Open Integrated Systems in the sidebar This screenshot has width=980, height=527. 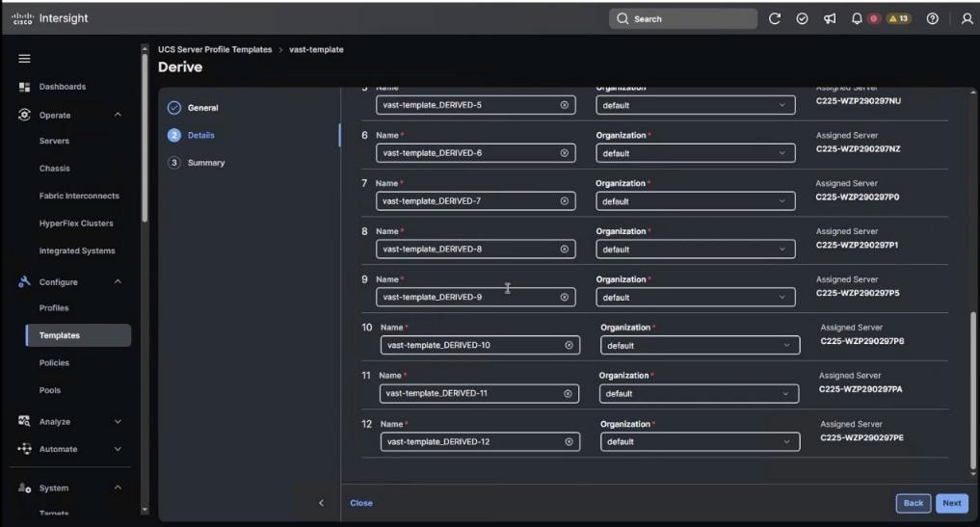pos(77,251)
